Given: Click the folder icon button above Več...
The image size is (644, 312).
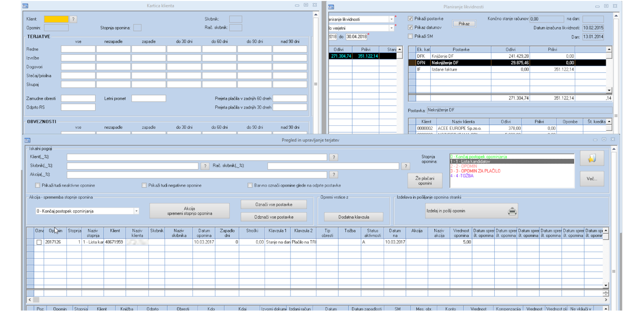Looking at the screenshot, I should [x=592, y=159].
